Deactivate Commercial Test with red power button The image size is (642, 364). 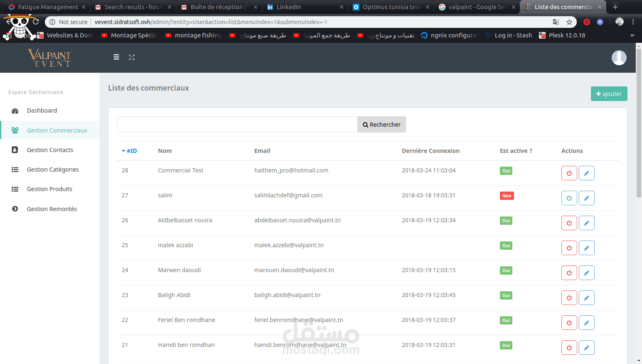click(x=569, y=173)
